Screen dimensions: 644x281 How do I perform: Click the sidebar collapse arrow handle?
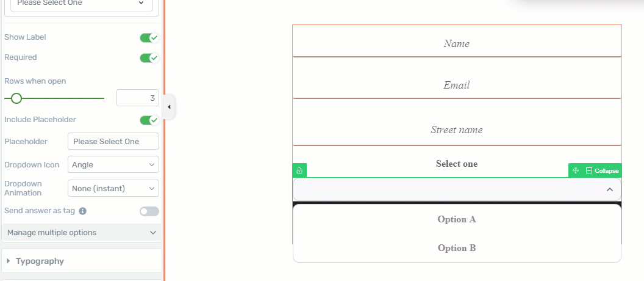[169, 107]
